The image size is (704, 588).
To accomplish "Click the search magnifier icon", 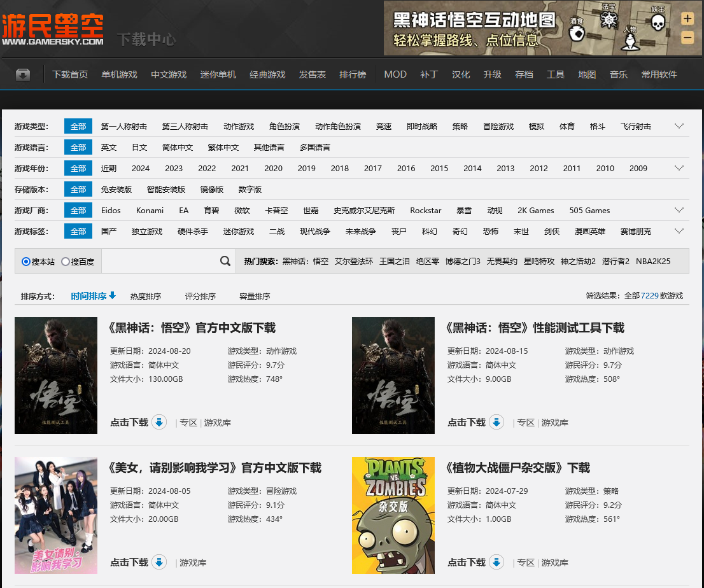I will click(225, 261).
